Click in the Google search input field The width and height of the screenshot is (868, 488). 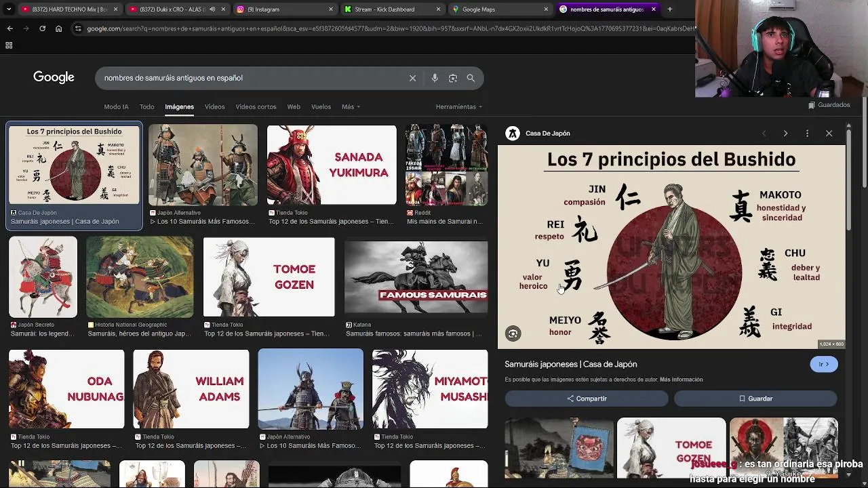coord(251,78)
